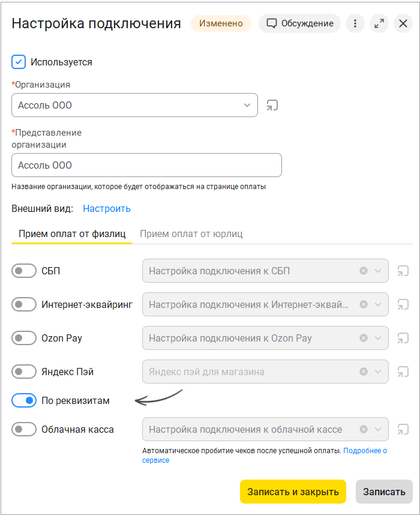The height and width of the screenshot is (515, 420).
Task: Click the expand to full screen icon
Action: point(379,23)
